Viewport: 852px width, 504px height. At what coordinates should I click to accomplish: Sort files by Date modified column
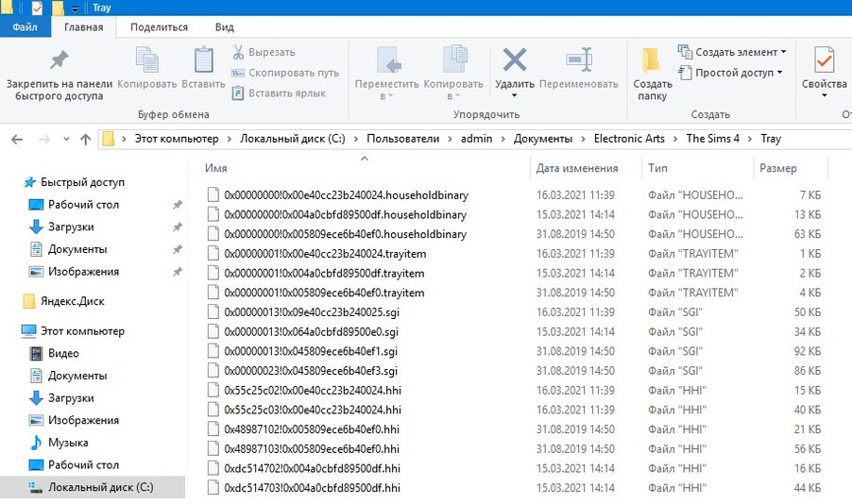[577, 168]
